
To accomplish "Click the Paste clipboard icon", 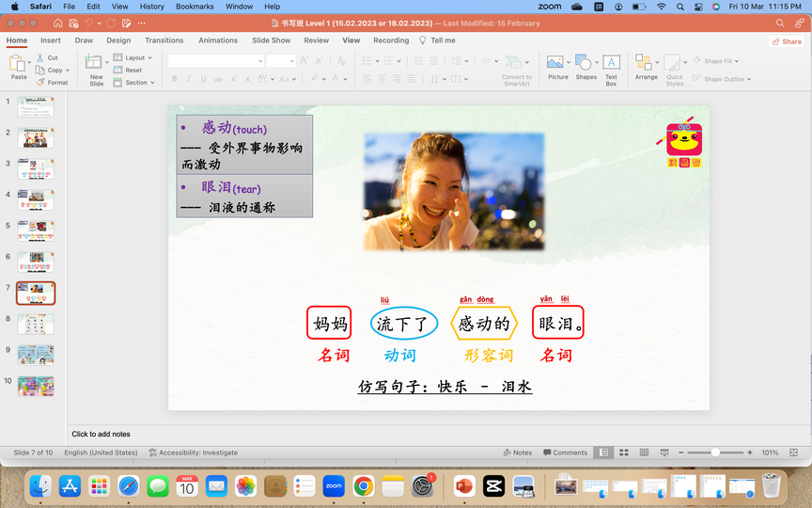I will pos(19,64).
